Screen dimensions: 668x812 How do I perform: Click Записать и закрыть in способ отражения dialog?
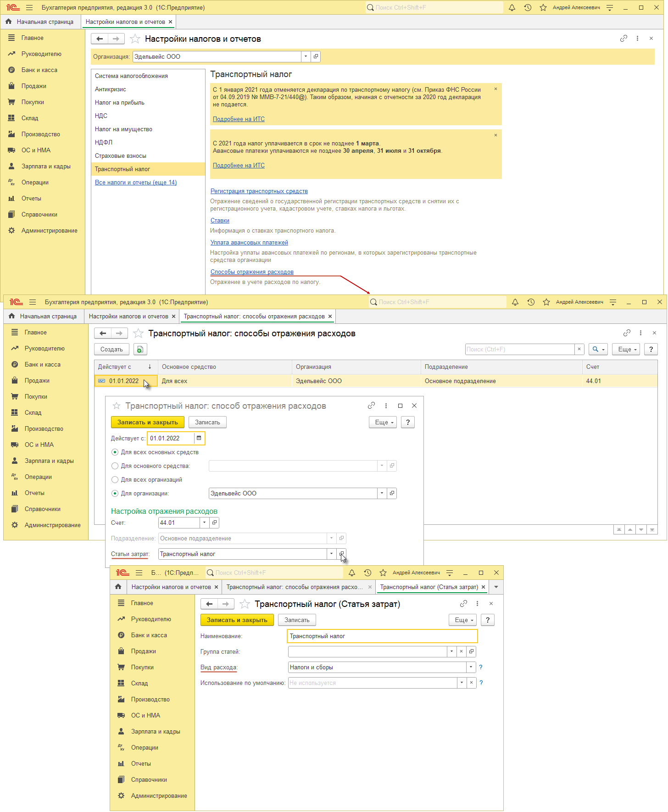coord(148,422)
